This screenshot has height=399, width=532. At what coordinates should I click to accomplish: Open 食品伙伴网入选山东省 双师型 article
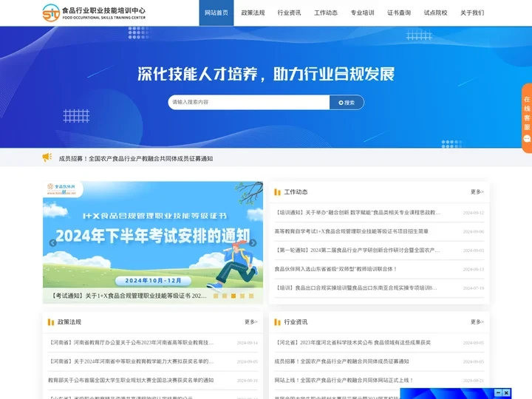(336, 269)
